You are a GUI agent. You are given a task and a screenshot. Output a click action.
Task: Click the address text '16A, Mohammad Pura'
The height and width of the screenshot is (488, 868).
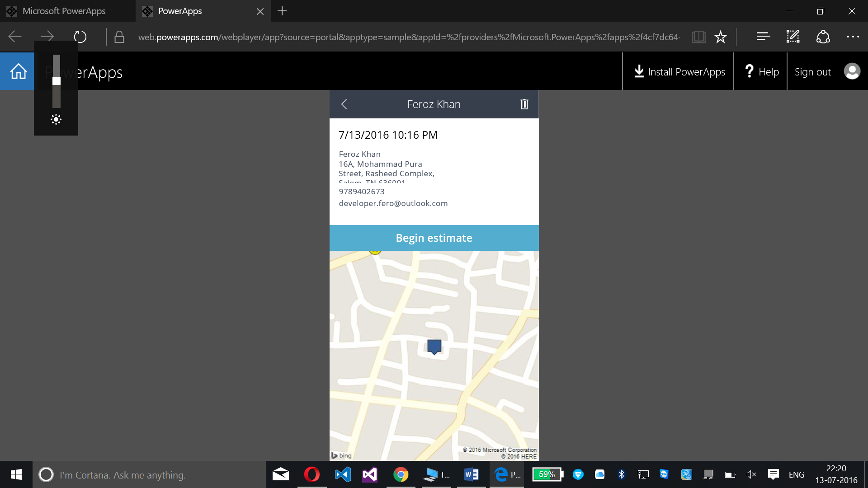tap(380, 164)
